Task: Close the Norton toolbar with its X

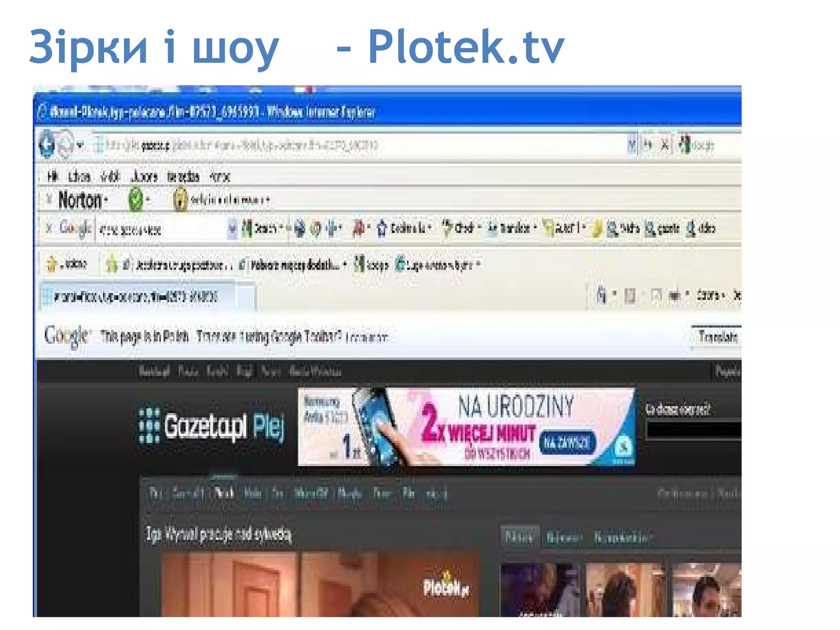Action: (x=49, y=200)
